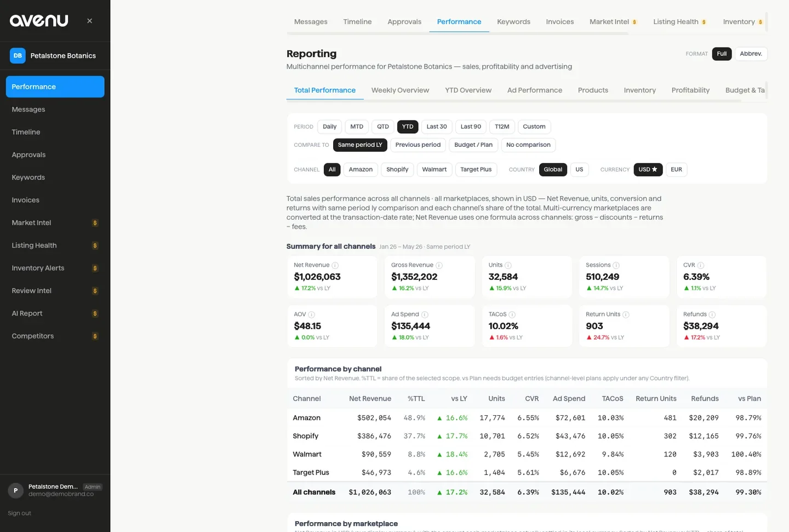This screenshot has width=789, height=532.
Task: Click Petalstone Botanics brand selector
Action: pos(55,56)
